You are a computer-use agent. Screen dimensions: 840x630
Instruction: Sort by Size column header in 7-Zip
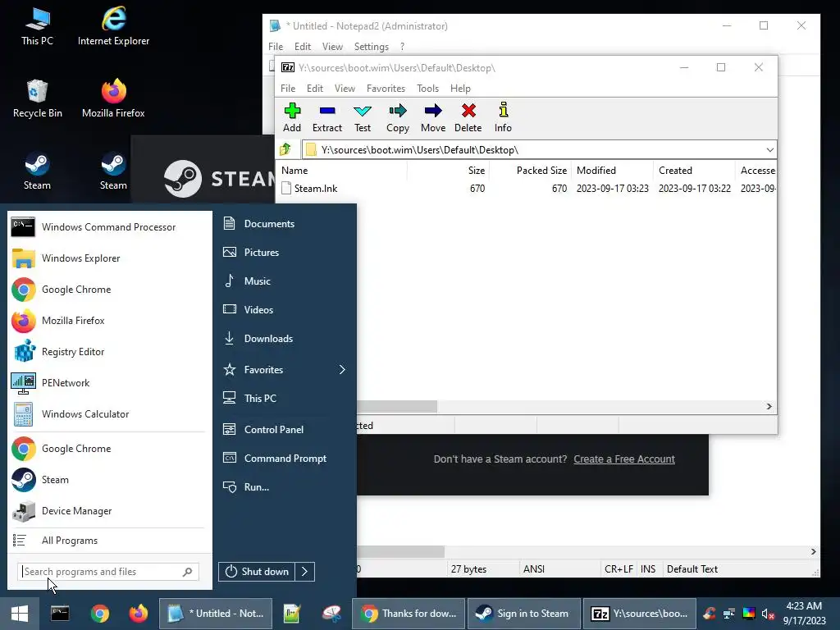tap(449, 171)
